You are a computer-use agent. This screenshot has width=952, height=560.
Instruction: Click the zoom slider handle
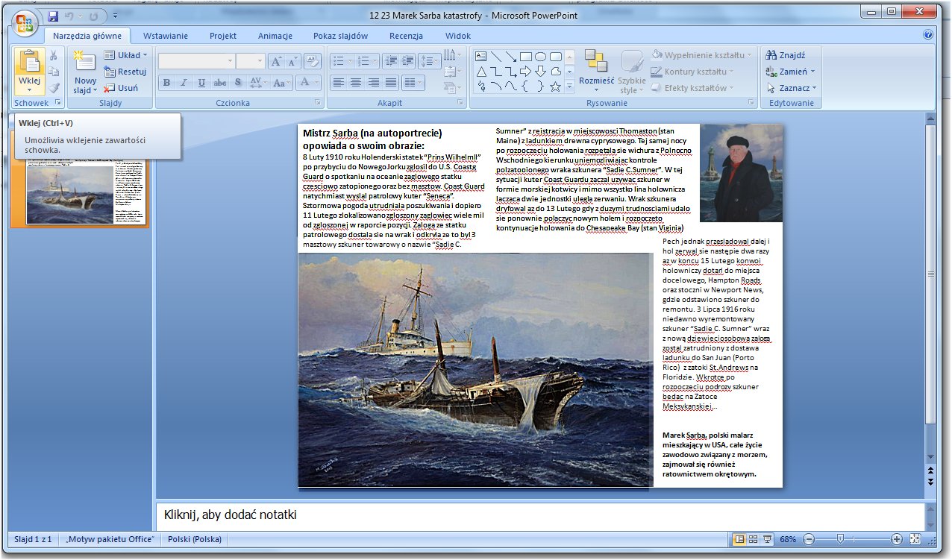841,539
